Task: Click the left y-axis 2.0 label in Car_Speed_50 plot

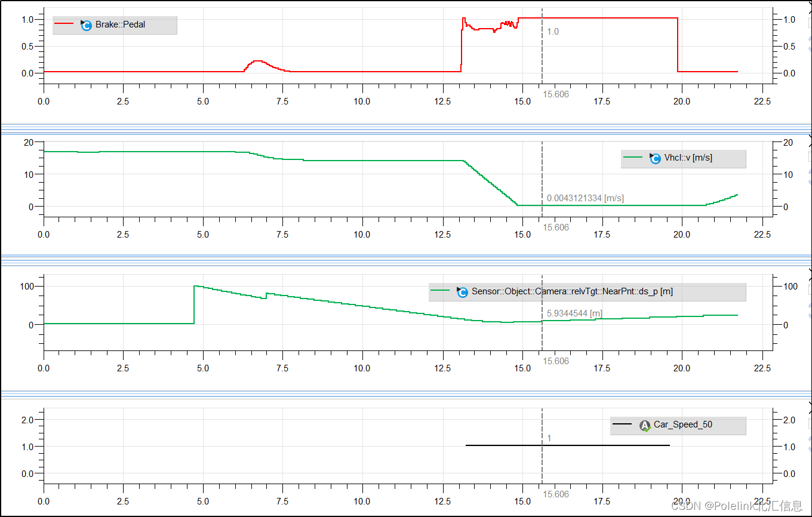Action: pos(29,420)
